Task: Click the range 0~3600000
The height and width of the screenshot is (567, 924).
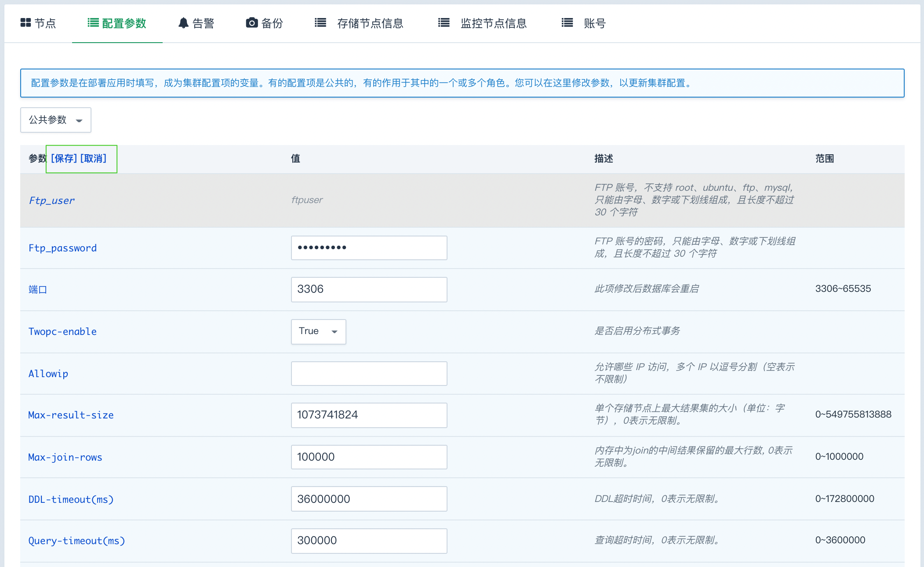Action: (x=840, y=540)
